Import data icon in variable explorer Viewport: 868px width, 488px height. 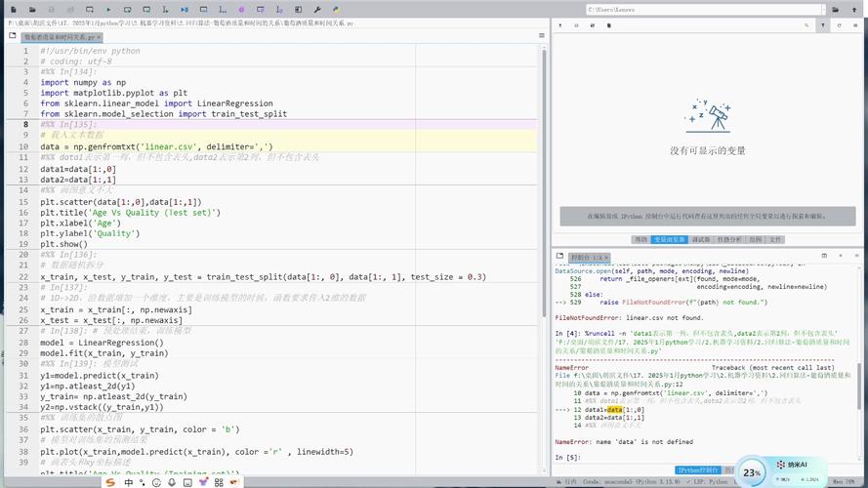pyautogui.click(x=560, y=25)
